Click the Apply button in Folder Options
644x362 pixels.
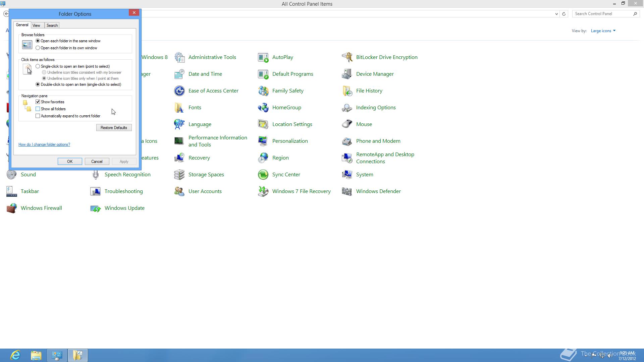click(124, 162)
